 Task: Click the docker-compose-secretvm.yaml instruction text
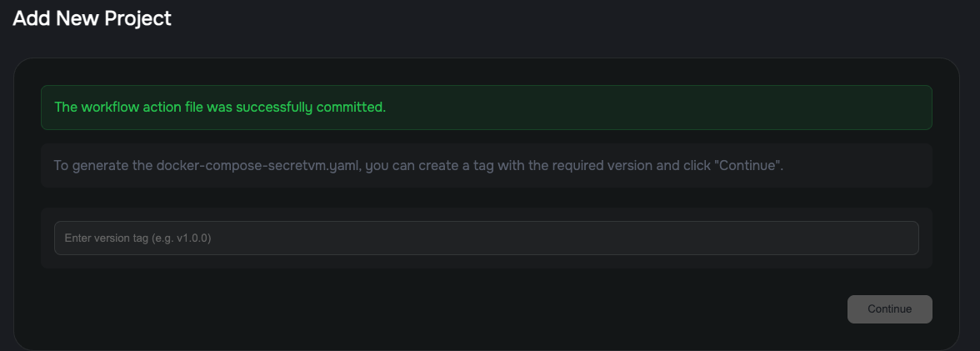(x=418, y=165)
